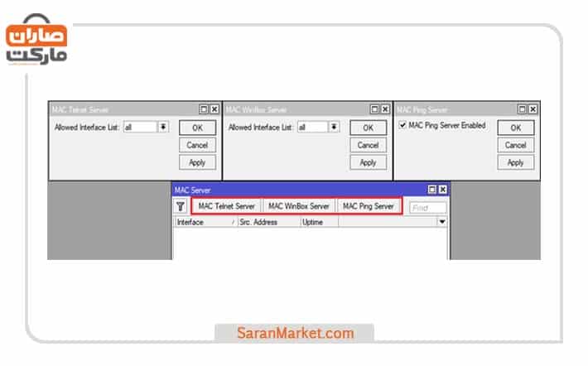Viewport: 588px width, 366px height.
Task: Click the SaranMarket.com link
Action: tap(295, 334)
